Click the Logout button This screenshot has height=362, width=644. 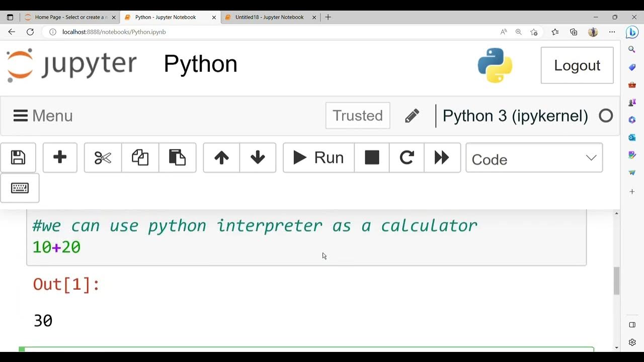point(577,65)
